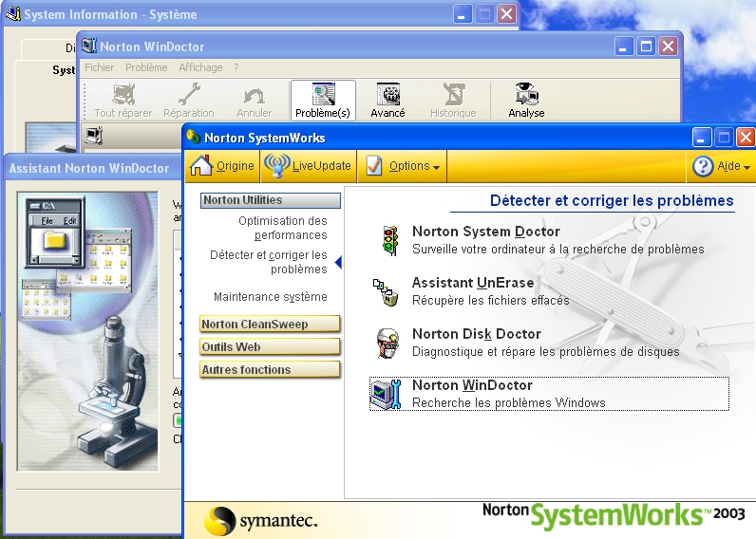Click the Norton System Doctor traffic light icon

[x=387, y=240]
